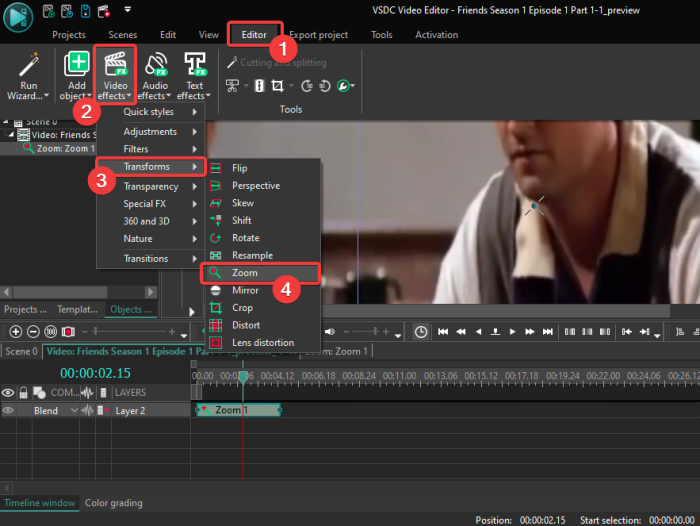Open the Activation tab
Viewport: 700px width, 526px height.
(437, 34)
